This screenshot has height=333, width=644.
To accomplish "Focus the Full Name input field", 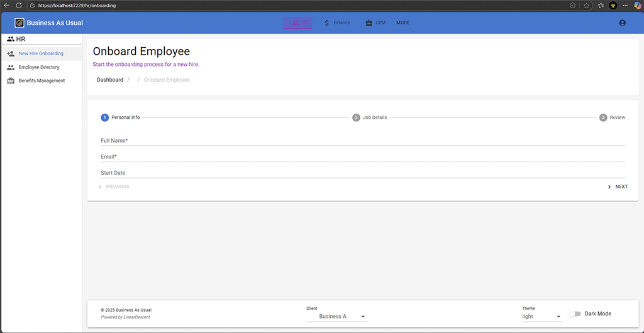I will [x=362, y=141].
